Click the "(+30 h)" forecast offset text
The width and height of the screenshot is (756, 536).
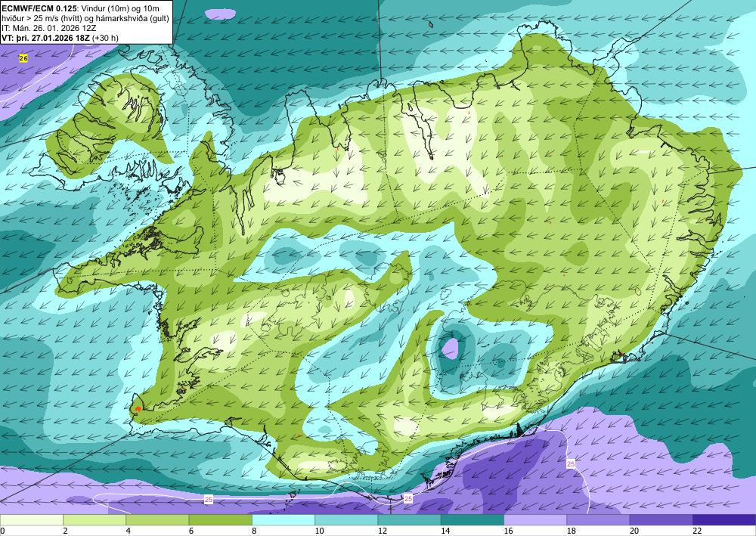(106, 38)
